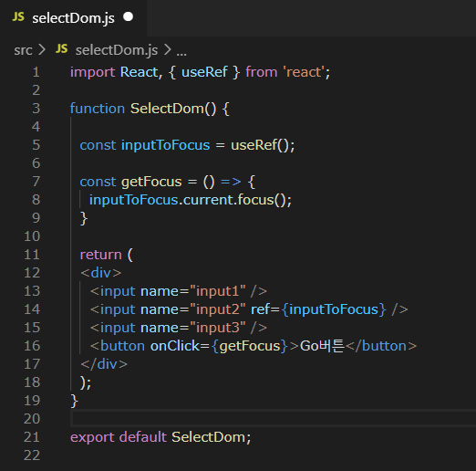This screenshot has width=476, height=471.
Task: Click 'useRef' in the import statement
Action: pos(204,72)
